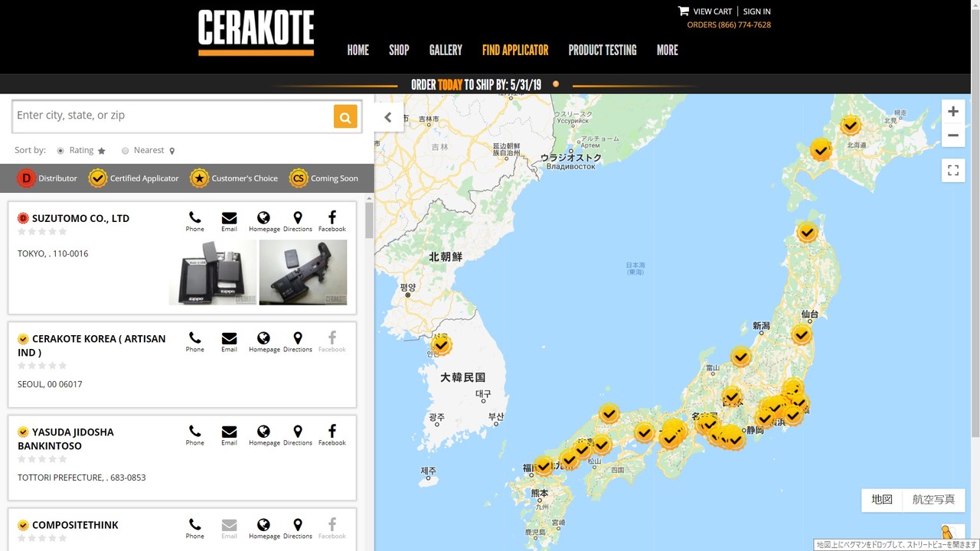Click the northernmost Hokkaido map marker
The height and width of the screenshot is (551, 980).
(x=850, y=125)
